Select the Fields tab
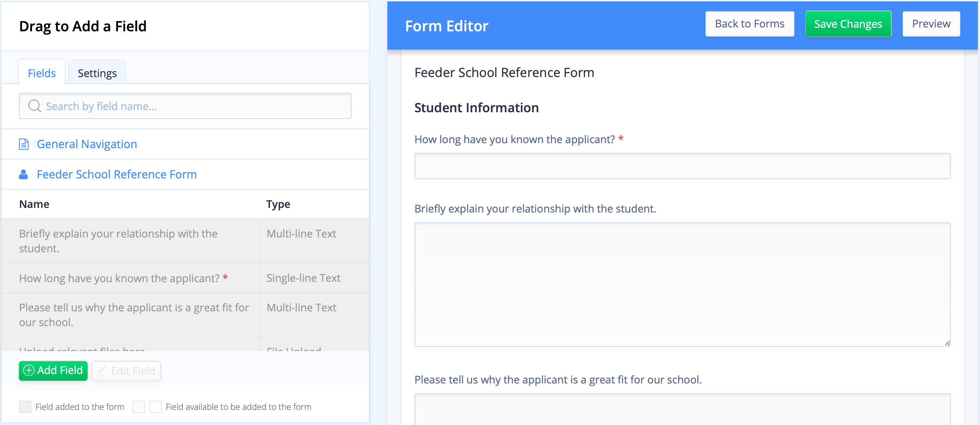980x425 pixels. [x=42, y=72]
